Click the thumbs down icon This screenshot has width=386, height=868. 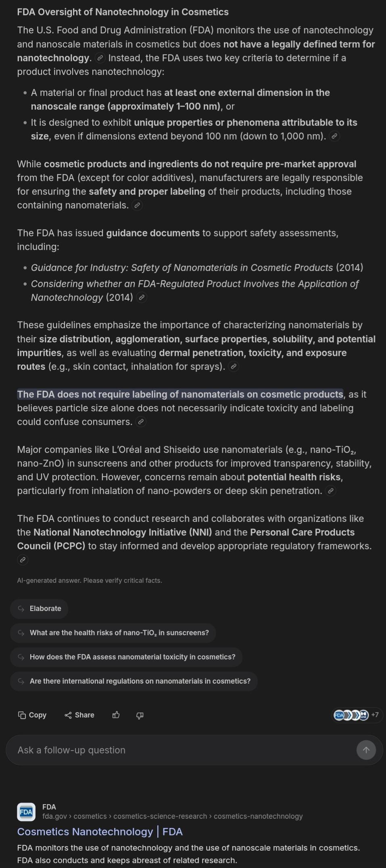pos(140,715)
